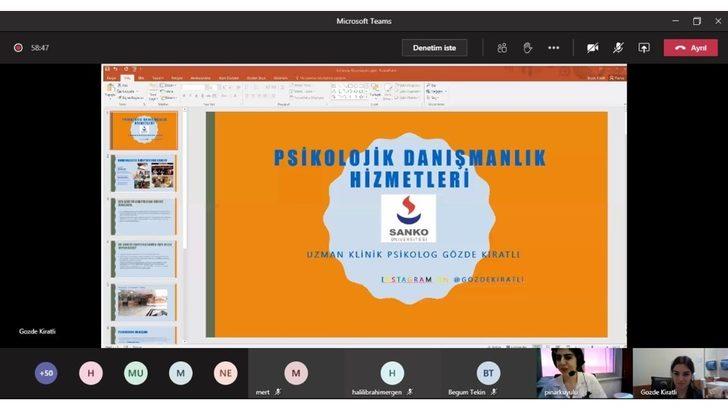The height and width of the screenshot is (410, 728).
Task: Click the Save icon in PowerPoint title bar
Action: (107, 69)
